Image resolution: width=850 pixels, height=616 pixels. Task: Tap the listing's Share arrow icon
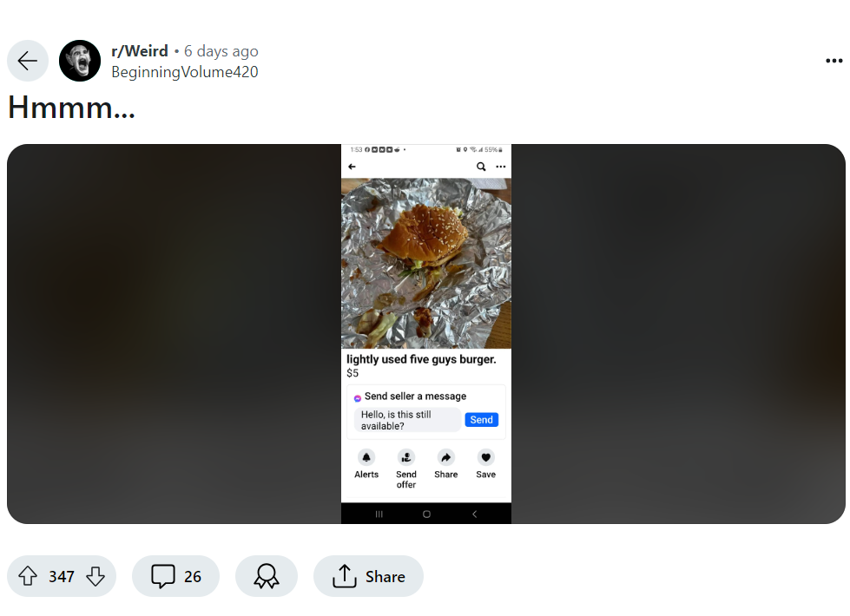tap(445, 457)
